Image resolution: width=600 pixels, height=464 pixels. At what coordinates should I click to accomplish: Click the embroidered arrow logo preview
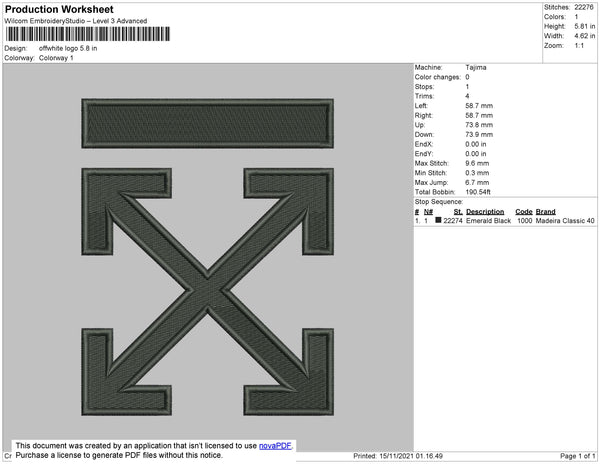tap(207, 257)
